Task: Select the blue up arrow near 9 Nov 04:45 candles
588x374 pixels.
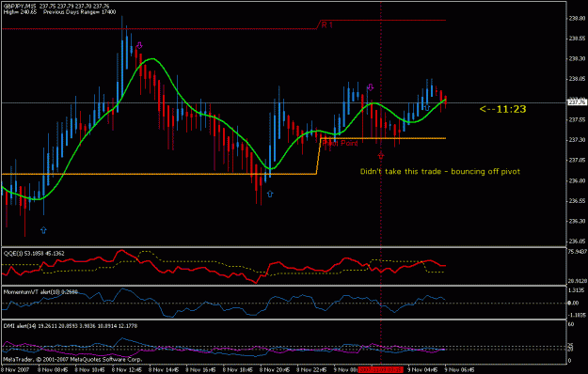Action: coord(427,108)
